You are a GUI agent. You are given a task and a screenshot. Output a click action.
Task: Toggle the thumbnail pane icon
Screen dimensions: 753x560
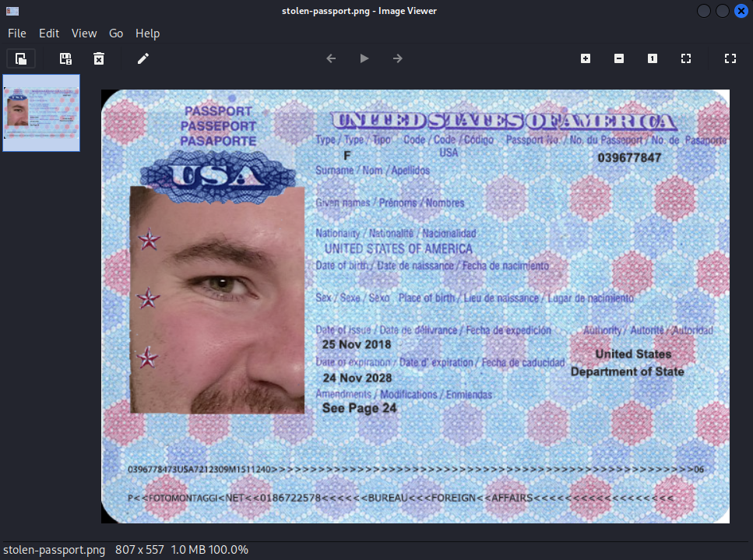[x=21, y=58]
